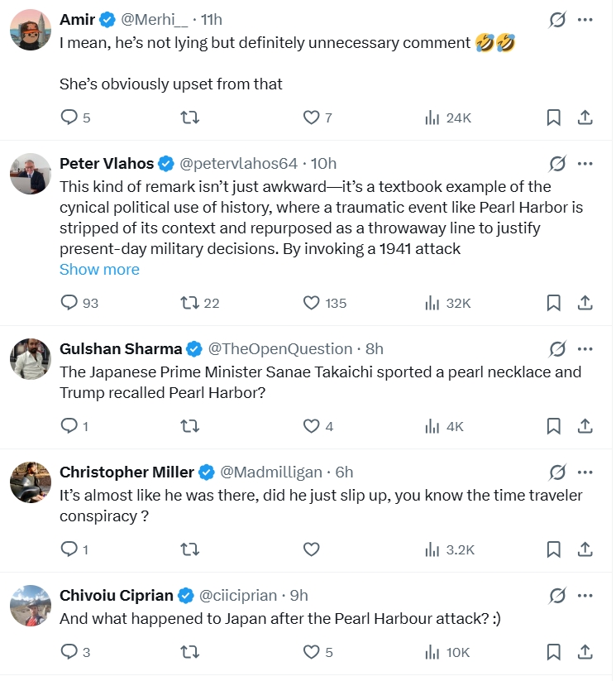Click Amir's avatar picture

click(x=31, y=30)
